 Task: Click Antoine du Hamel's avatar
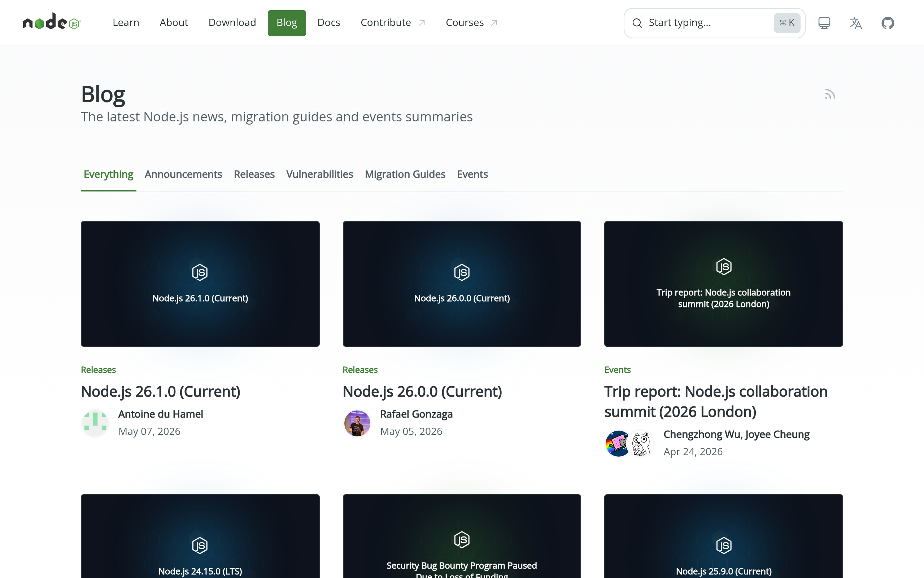[95, 423]
